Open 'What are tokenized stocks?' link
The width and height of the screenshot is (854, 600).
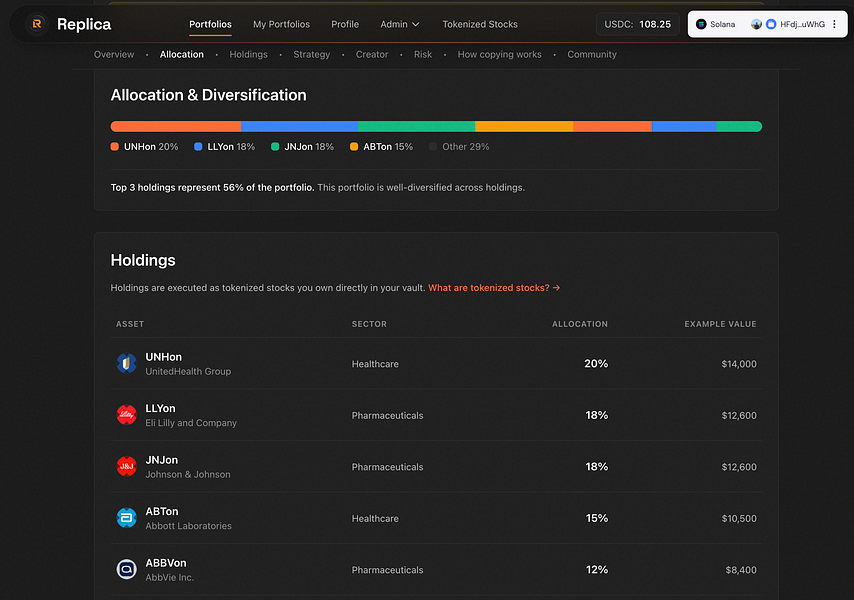click(x=494, y=287)
